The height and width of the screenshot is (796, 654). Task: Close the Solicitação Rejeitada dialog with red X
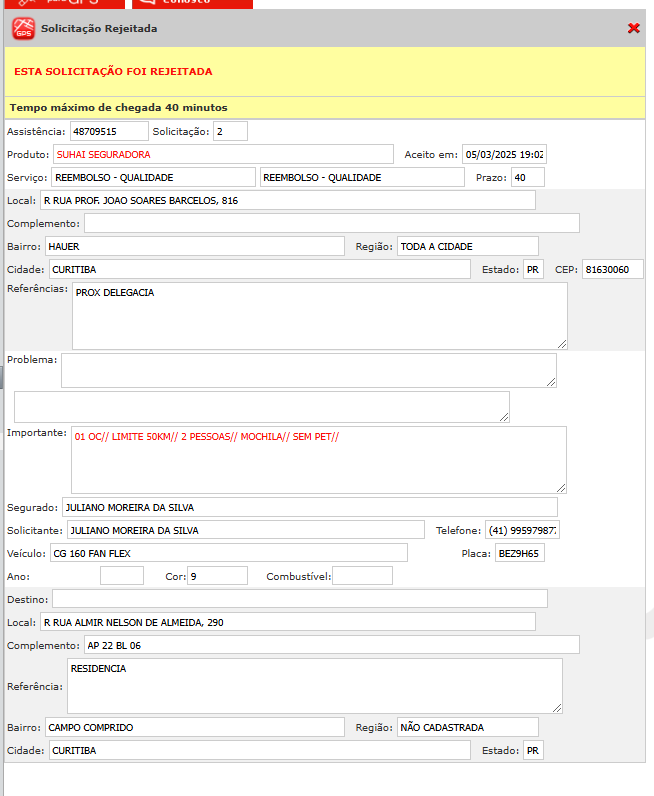633,29
